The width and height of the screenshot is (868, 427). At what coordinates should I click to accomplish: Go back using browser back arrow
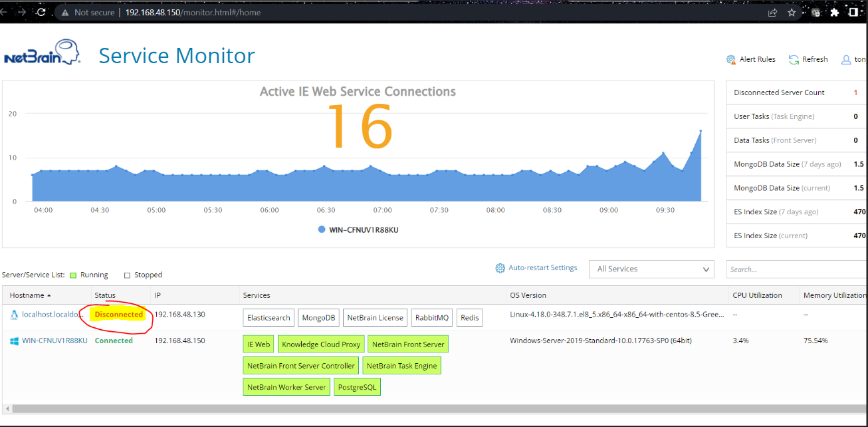[4, 12]
